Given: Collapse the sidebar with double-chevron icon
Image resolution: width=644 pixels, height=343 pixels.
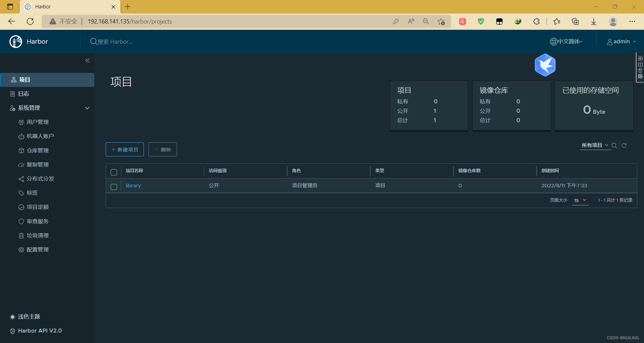Looking at the screenshot, I should (88, 61).
